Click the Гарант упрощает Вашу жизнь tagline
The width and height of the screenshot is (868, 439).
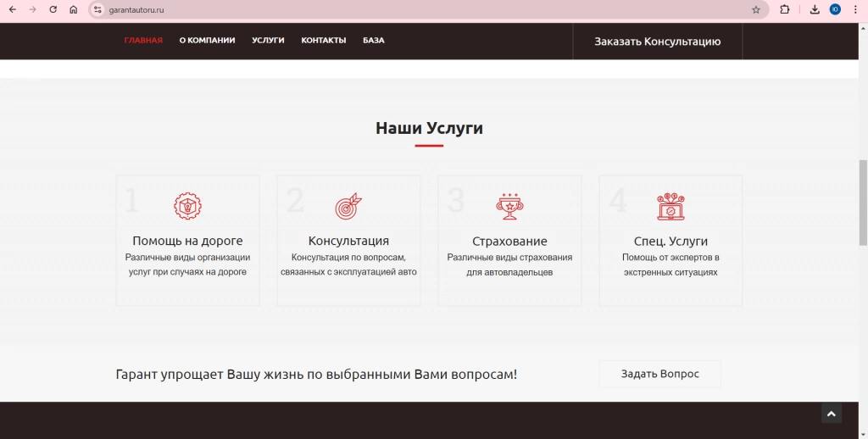[316, 375]
